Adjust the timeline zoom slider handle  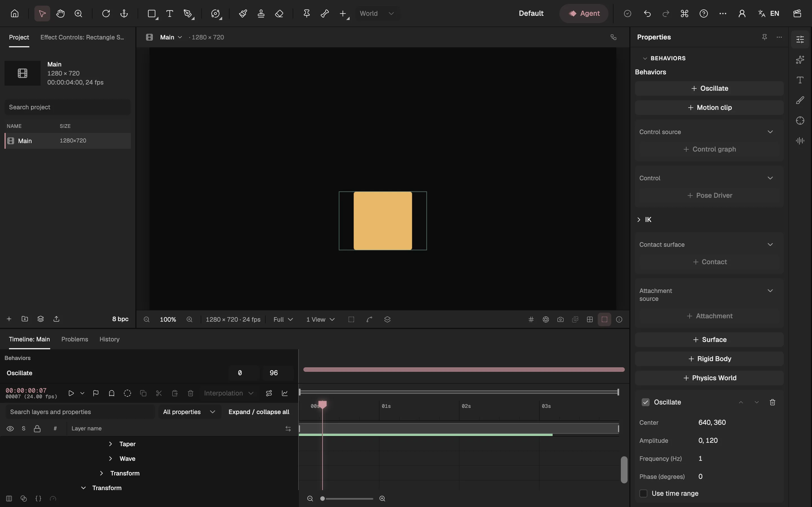click(x=323, y=499)
